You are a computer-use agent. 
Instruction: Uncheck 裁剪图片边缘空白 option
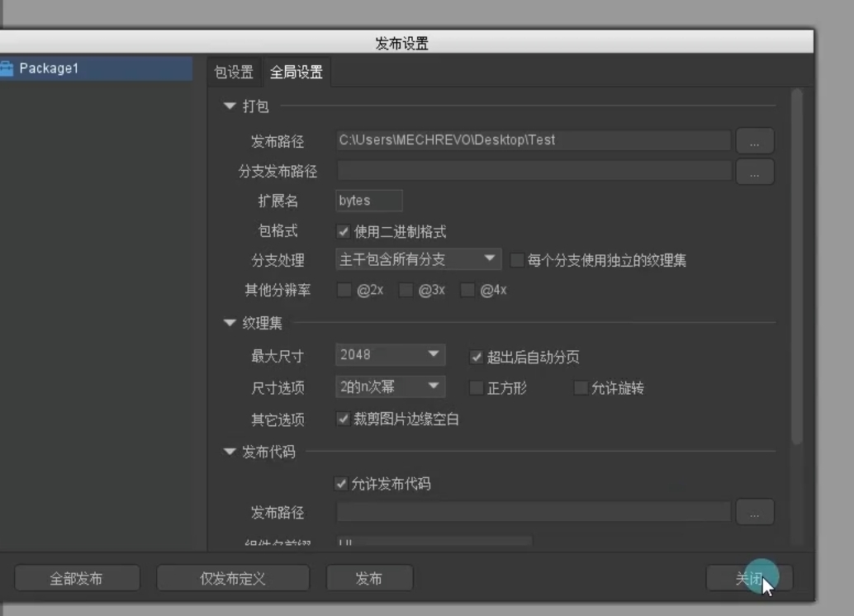pyautogui.click(x=344, y=419)
